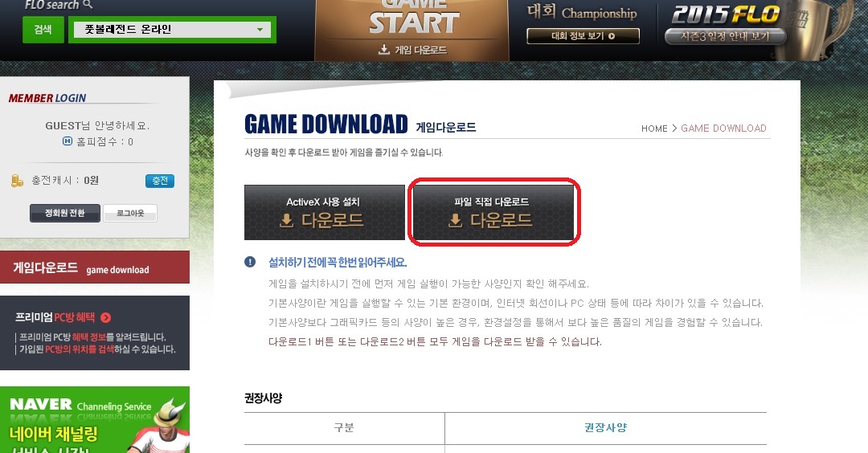Click the HOME breadcrumb link

[x=654, y=129]
